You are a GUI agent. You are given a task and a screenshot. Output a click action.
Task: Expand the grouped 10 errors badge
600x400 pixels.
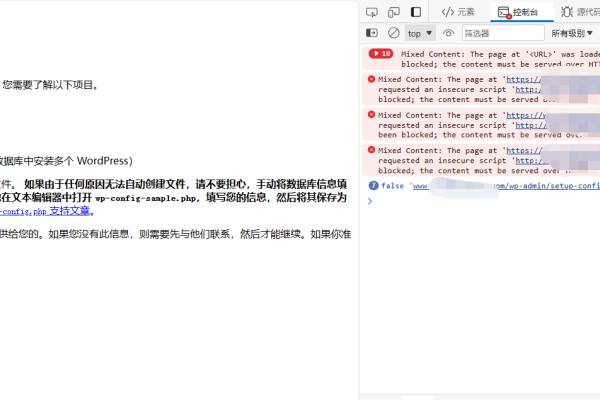(381, 54)
